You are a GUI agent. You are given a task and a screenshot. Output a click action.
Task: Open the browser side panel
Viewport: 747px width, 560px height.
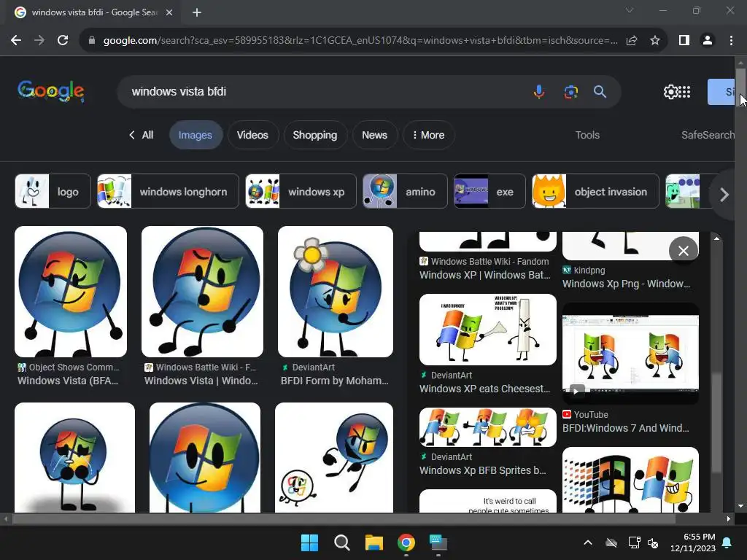point(684,41)
